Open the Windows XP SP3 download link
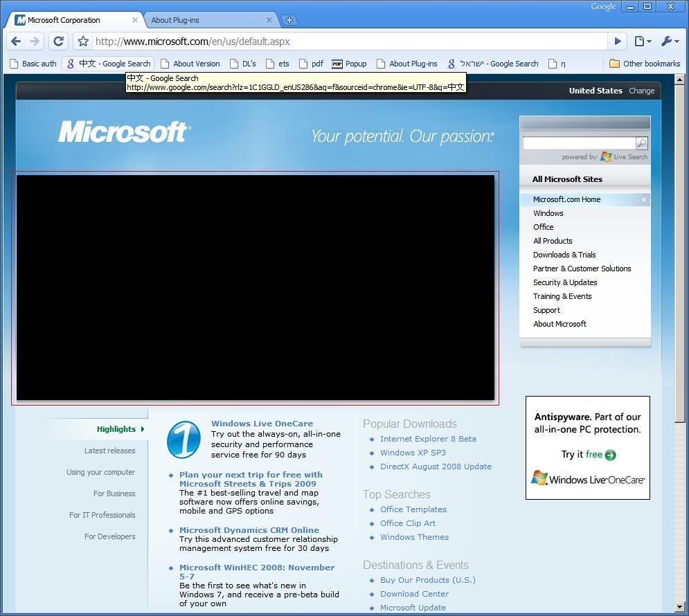689x616 pixels. coord(413,453)
